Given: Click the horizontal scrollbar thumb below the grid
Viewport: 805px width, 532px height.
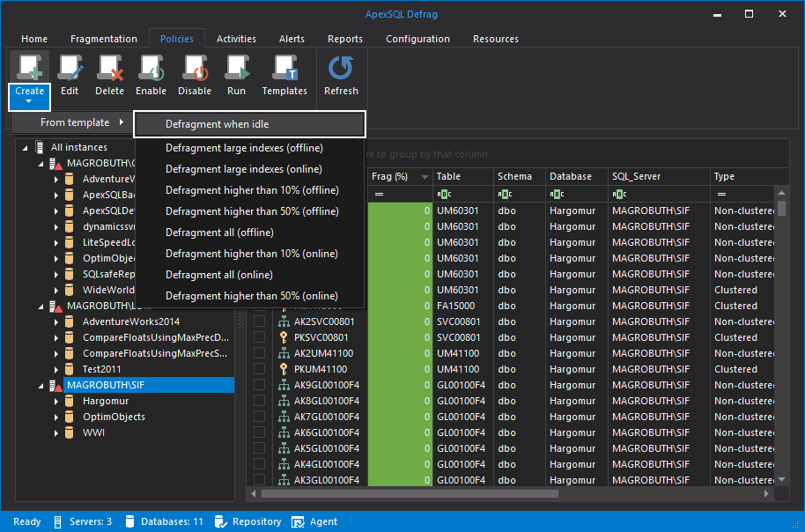Looking at the screenshot, I should point(410,494).
